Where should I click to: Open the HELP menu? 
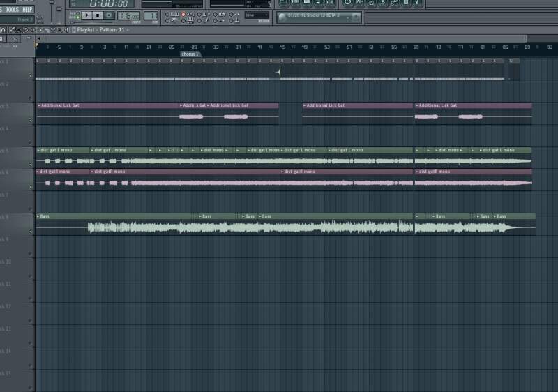27,9
